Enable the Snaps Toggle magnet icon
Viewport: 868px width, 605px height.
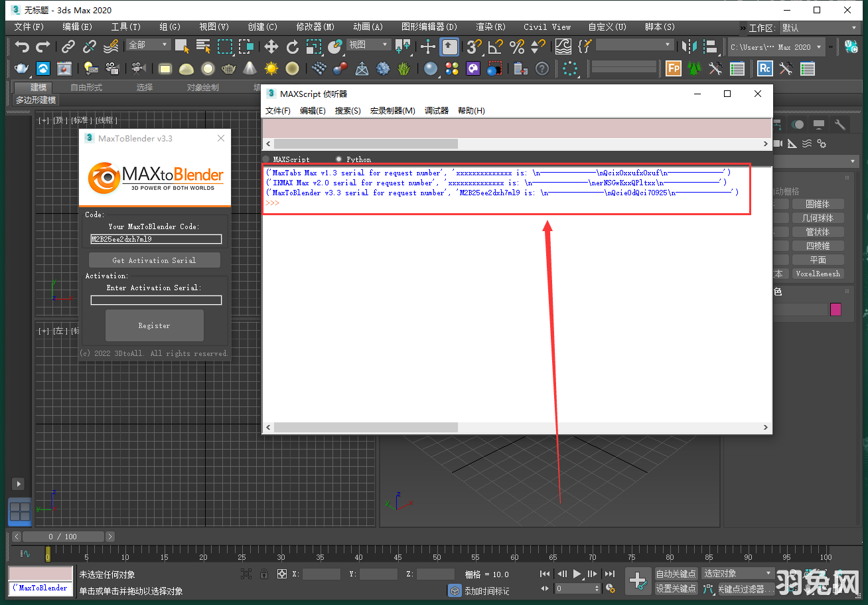click(472, 46)
